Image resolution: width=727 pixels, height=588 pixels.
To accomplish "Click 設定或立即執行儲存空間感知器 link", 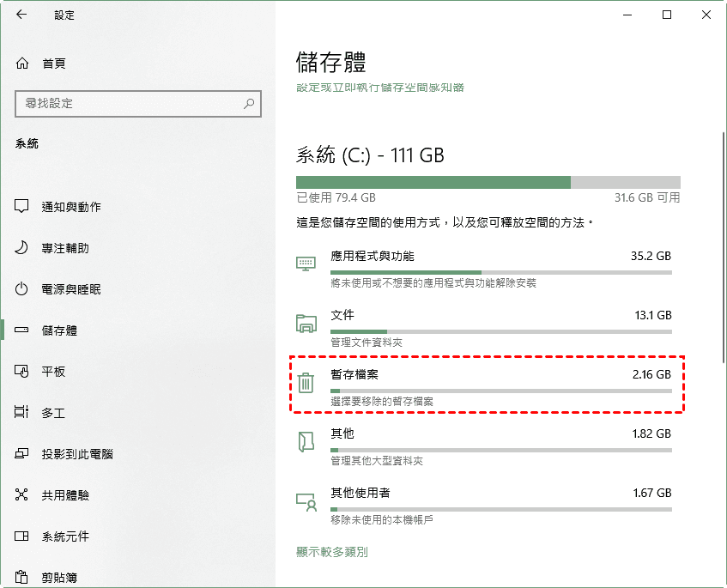I will (380, 88).
